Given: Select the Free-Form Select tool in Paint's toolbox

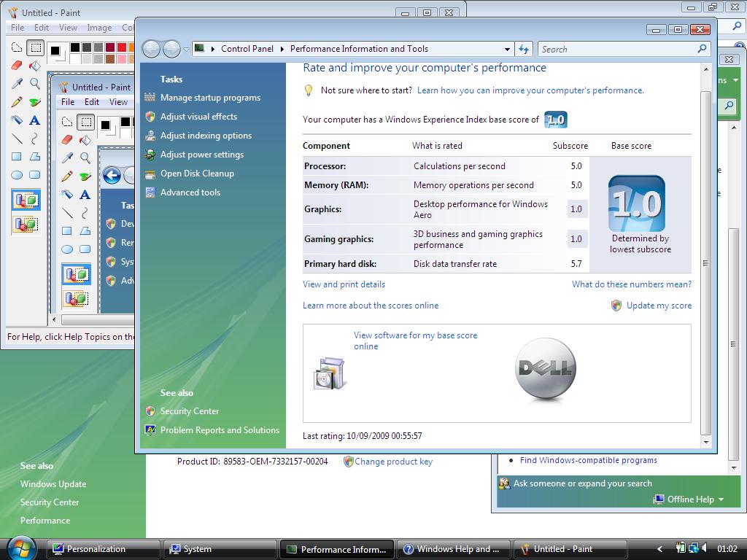Looking at the screenshot, I should (17, 47).
